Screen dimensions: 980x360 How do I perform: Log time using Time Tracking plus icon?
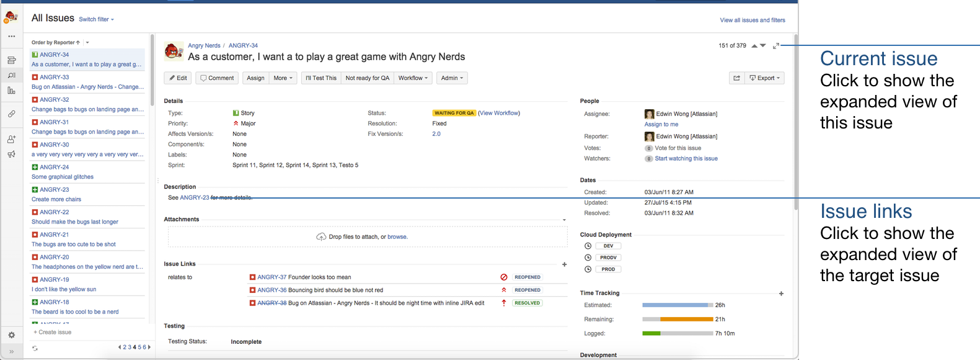781,294
